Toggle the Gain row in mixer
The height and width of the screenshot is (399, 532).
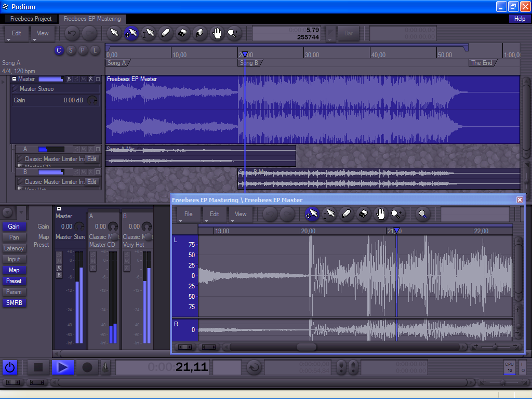point(14,227)
